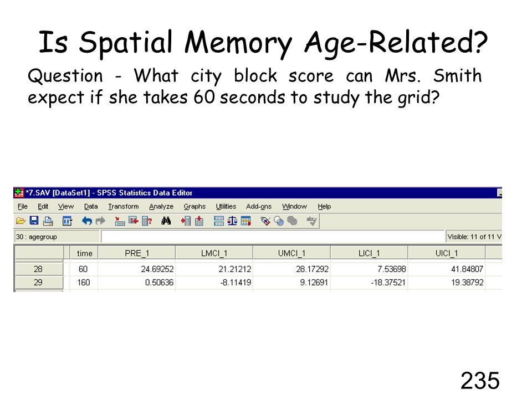Screen dimensions: 532x399
Task: Select row header 28
Action: 38,269
